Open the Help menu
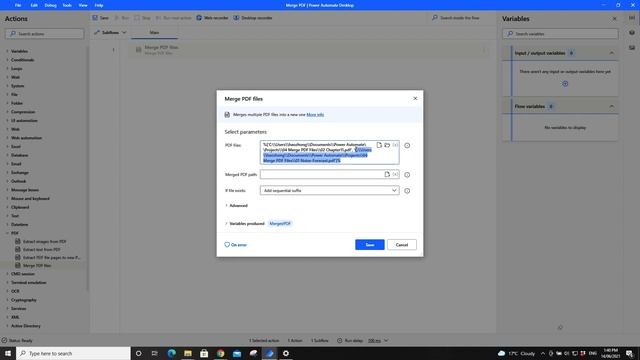The width and height of the screenshot is (640, 360). click(x=99, y=5)
